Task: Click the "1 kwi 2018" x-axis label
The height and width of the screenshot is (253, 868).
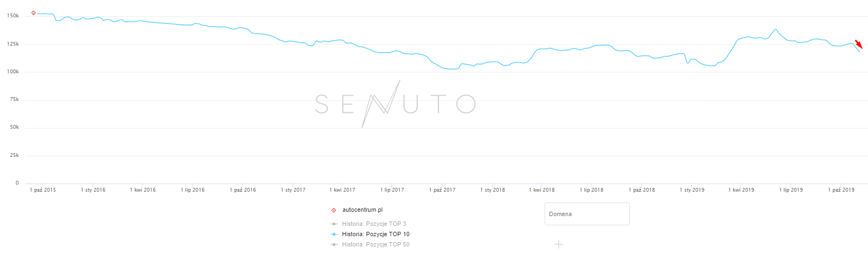Action: tap(542, 190)
